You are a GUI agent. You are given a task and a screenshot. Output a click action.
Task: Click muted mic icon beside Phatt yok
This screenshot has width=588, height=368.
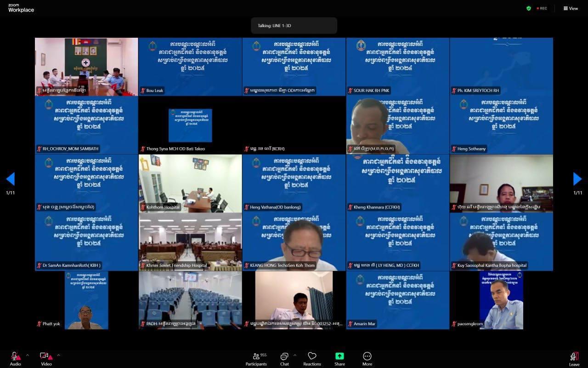click(x=39, y=324)
